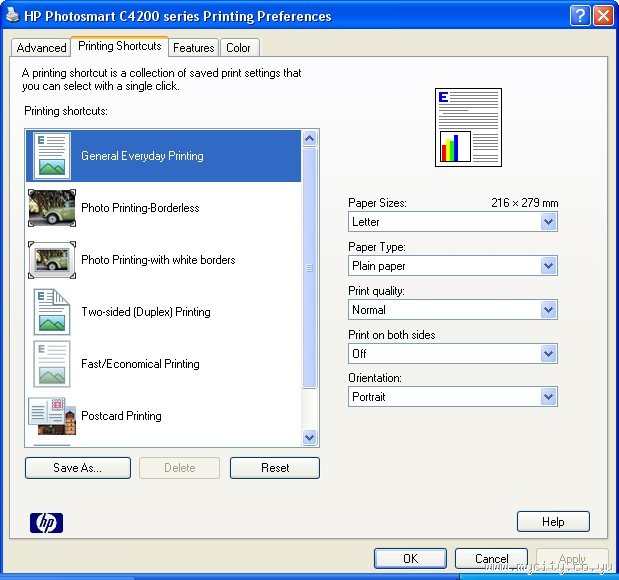Click the Postcard Printing icon

[52, 416]
